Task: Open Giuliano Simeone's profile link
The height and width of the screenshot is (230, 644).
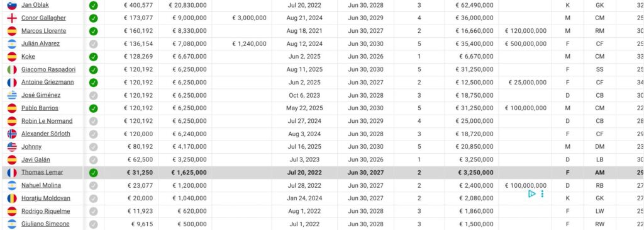Action: pyautogui.click(x=45, y=224)
